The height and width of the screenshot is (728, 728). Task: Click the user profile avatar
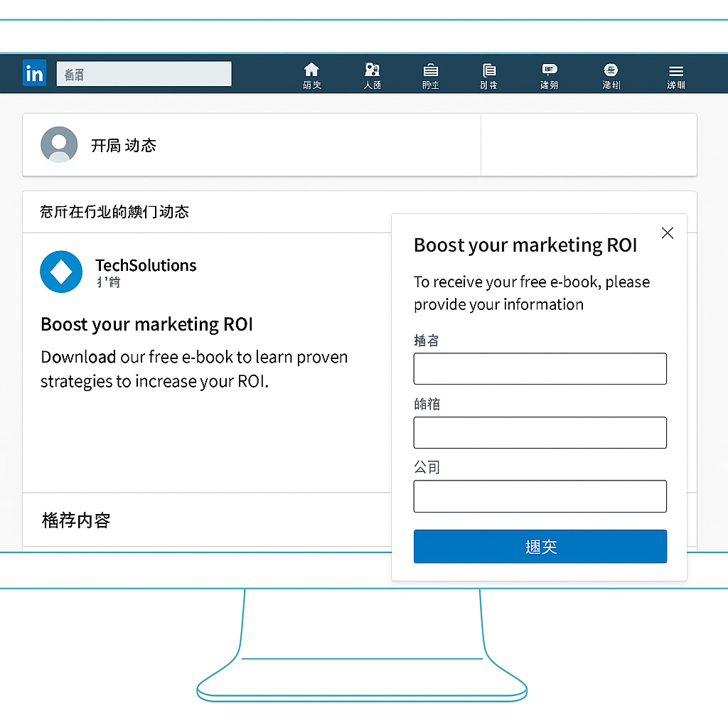(x=59, y=145)
